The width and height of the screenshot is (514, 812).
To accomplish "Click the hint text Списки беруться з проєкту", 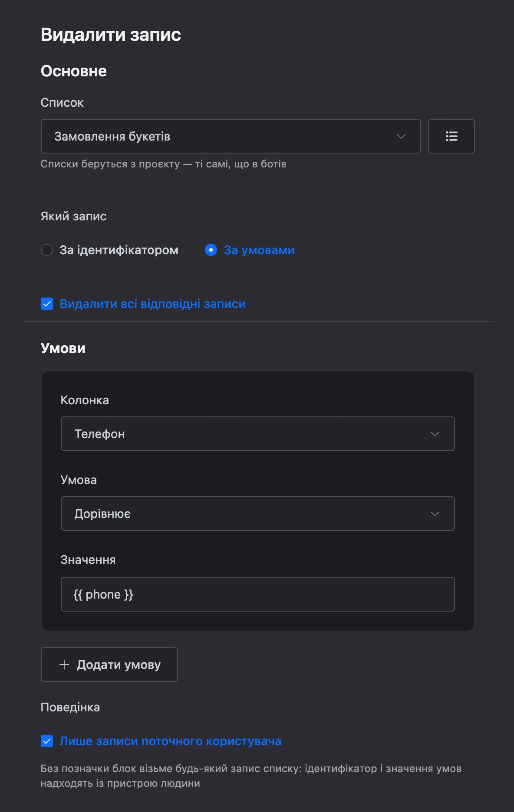I will (163, 164).
